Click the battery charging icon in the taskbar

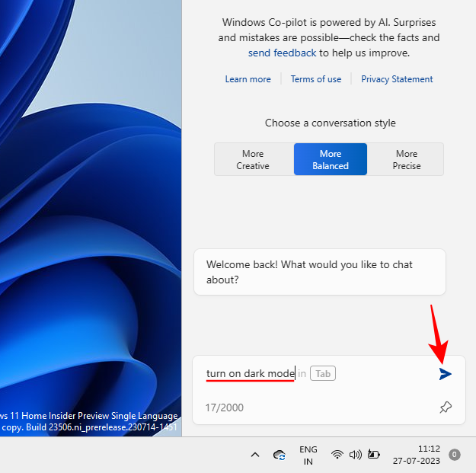[373, 455]
